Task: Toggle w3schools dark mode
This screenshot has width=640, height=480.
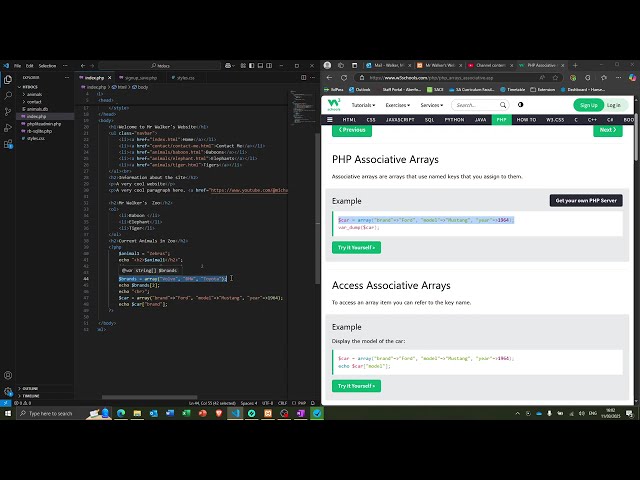Action: [520, 105]
